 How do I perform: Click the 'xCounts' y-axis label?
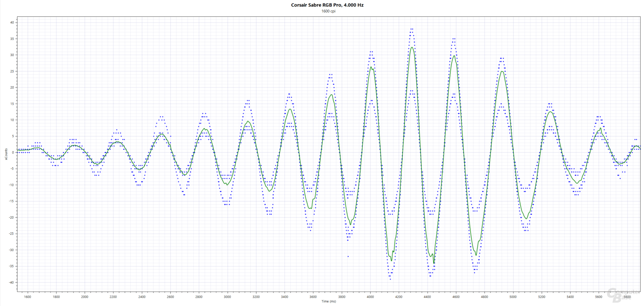pyautogui.click(x=6, y=154)
